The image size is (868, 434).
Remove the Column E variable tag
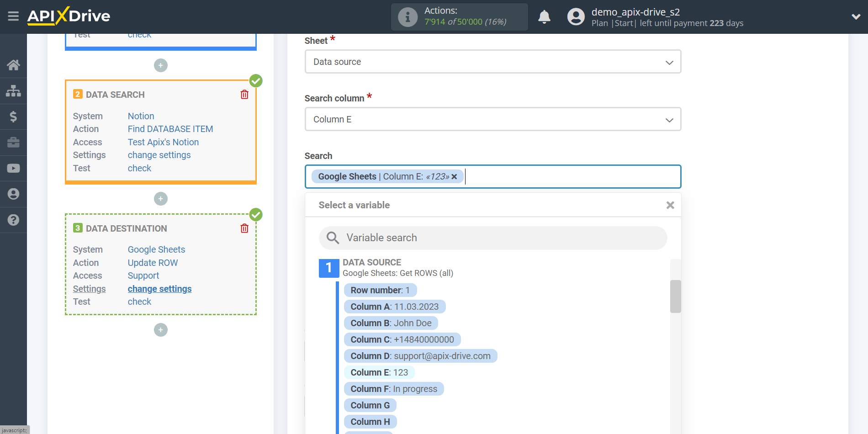454,177
